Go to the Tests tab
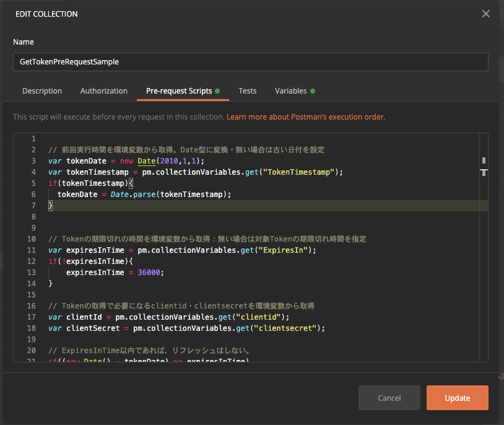The width and height of the screenshot is (504, 425). click(x=248, y=90)
